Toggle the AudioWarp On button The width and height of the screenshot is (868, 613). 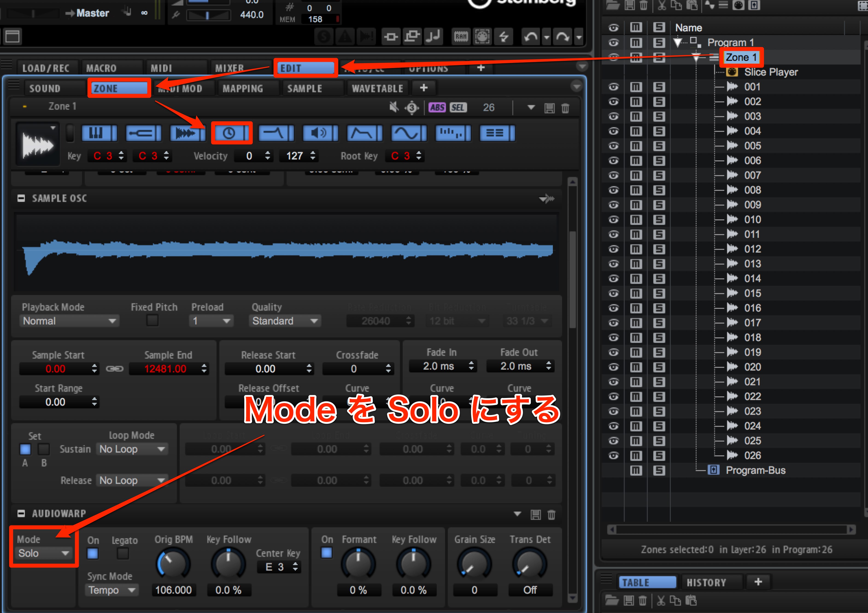pos(93,554)
